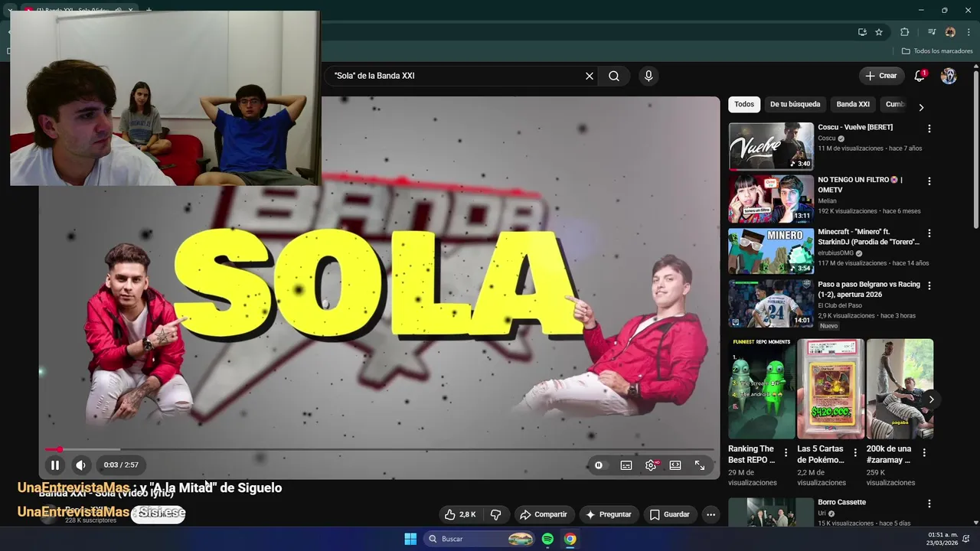The image size is (980, 551).
Task: Advance the Shorts shelf with arrow
Action: (931, 399)
